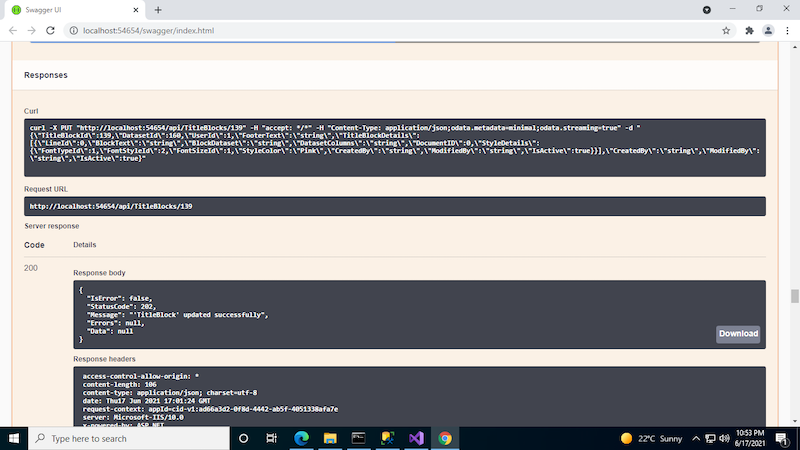800x450 pixels.
Task: Go back in browser history
Action: pos(13,31)
